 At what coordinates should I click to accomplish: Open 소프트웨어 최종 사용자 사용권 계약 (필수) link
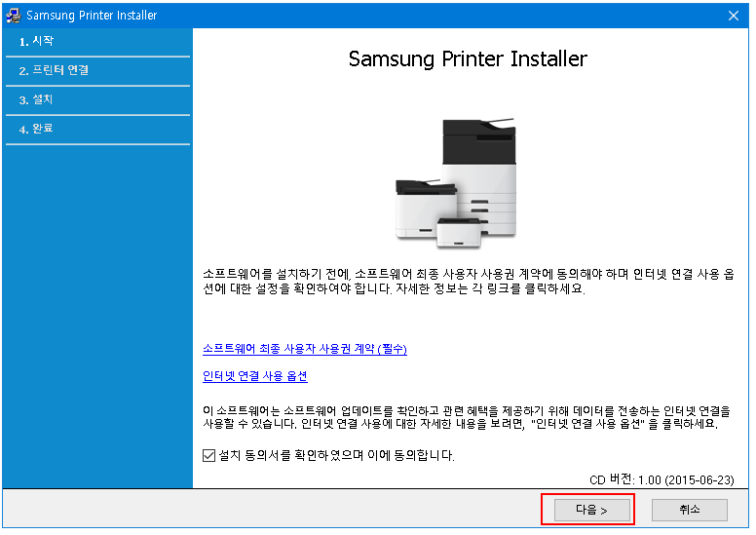(x=305, y=349)
